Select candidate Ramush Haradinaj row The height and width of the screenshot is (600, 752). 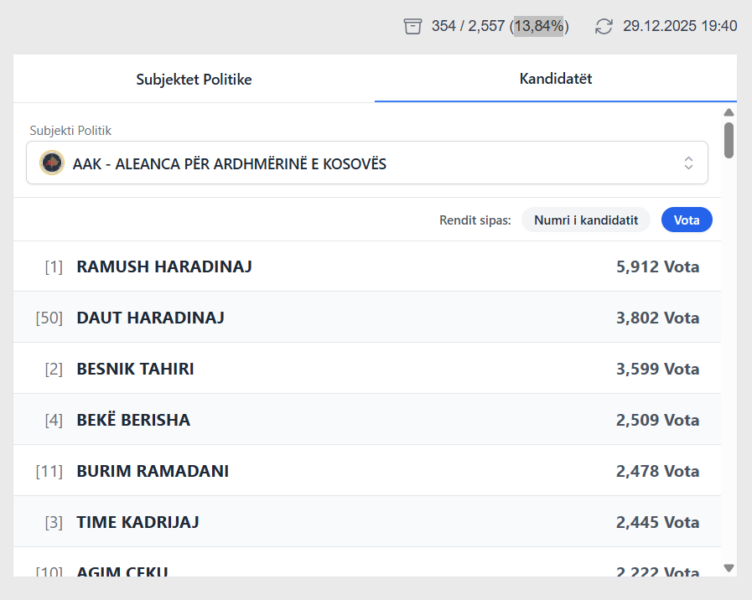[x=366, y=267]
